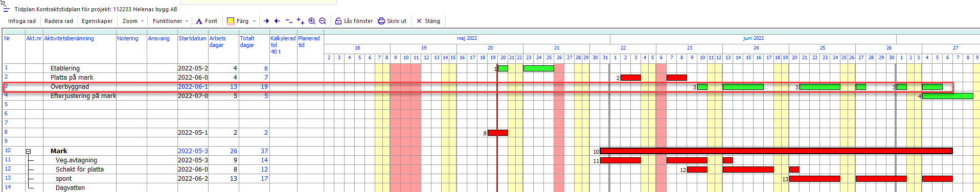Click row number 8 link
This screenshot has width=980, height=192.
coord(6,132)
